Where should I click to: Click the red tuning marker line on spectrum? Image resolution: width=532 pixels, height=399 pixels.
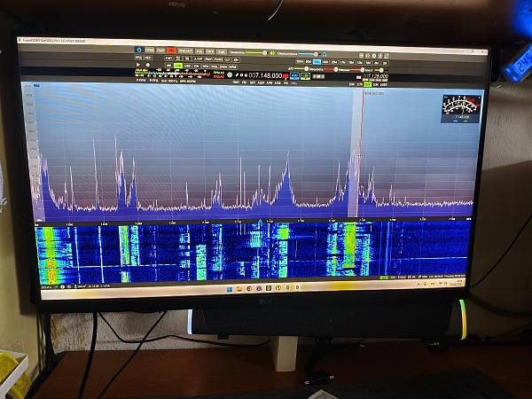point(358,151)
